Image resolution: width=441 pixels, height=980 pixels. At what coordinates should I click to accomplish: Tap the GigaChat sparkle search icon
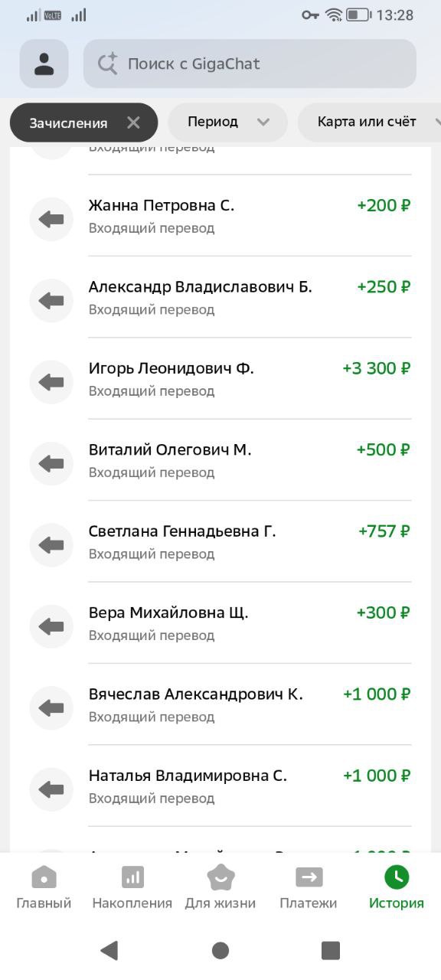[107, 64]
